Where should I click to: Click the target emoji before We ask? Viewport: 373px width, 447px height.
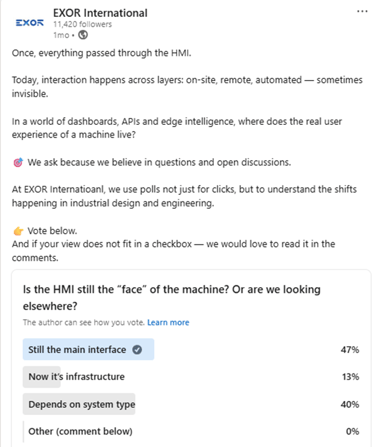(18, 162)
